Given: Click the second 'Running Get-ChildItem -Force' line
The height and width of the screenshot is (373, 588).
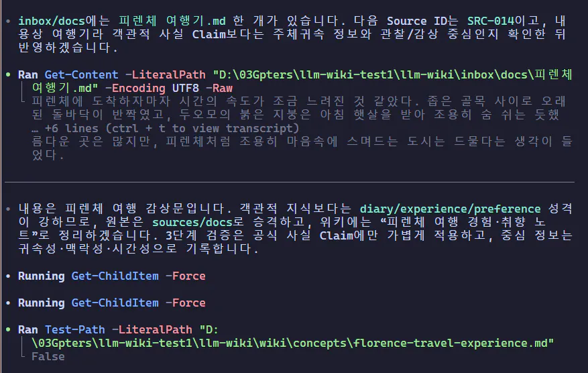Looking at the screenshot, I should pyautogui.click(x=112, y=303).
